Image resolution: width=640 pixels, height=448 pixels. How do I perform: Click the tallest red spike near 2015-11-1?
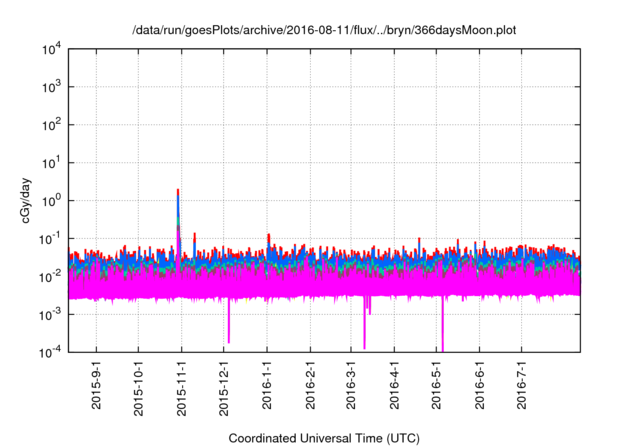point(178,192)
